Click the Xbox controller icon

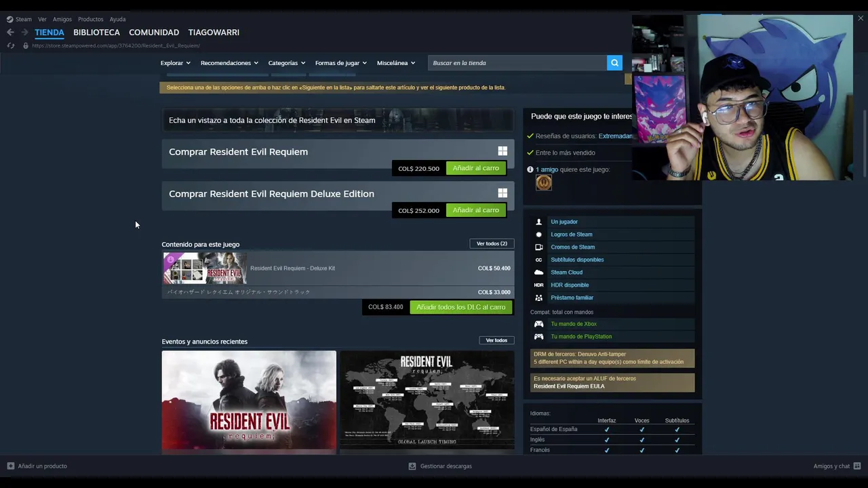point(539,324)
